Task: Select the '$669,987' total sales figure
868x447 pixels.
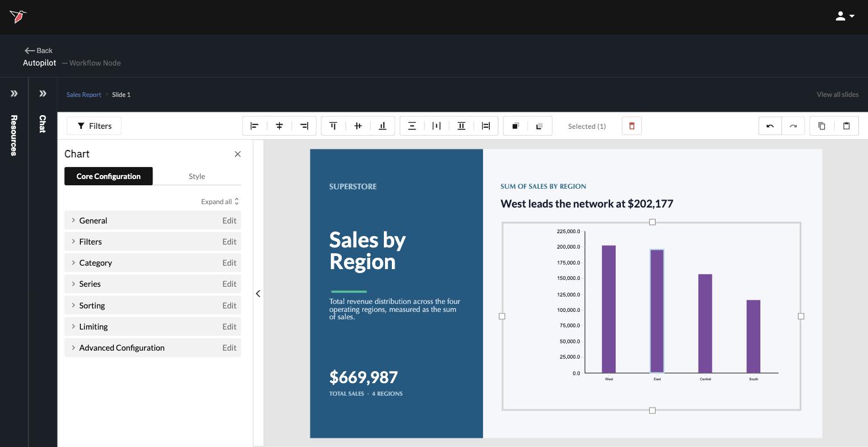Action: point(363,377)
